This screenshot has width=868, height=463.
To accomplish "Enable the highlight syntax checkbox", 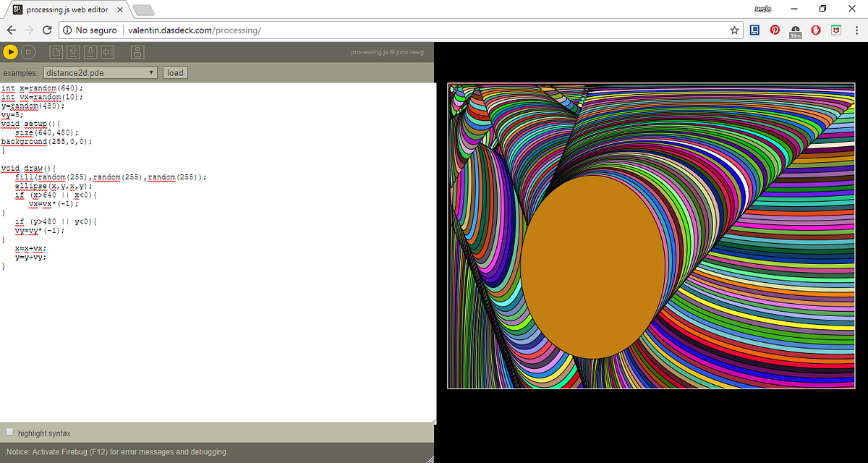I will (9, 431).
